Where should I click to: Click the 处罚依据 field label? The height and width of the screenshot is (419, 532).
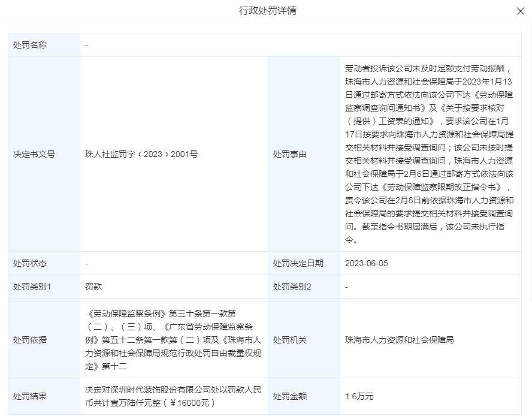coord(30,340)
